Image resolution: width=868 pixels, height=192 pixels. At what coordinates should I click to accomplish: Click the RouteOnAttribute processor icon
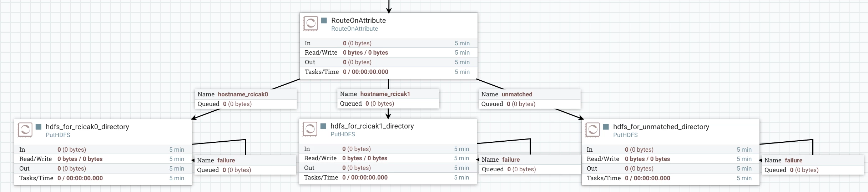pos(311,24)
